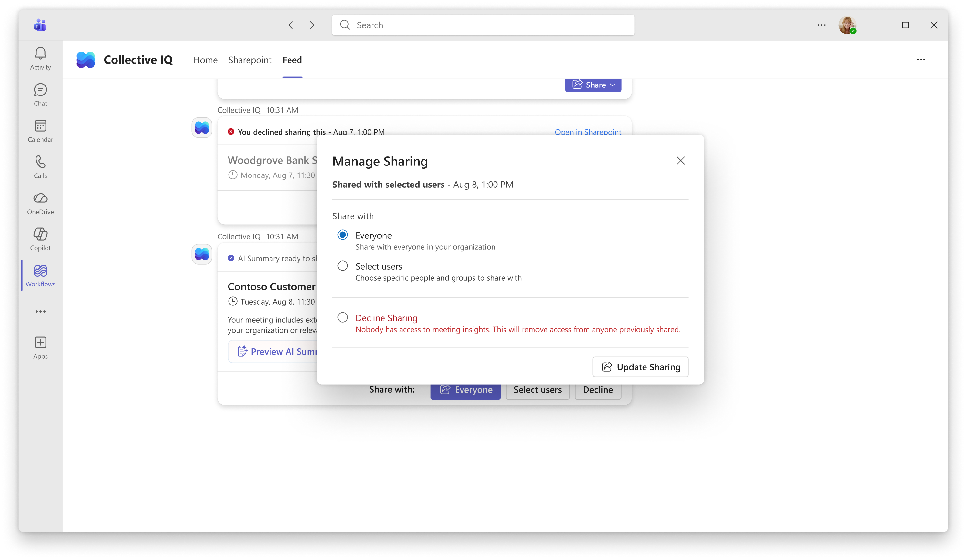This screenshot has height=560, width=967.
Task: Open the Open in Sharepoint link
Action: click(x=588, y=132)
